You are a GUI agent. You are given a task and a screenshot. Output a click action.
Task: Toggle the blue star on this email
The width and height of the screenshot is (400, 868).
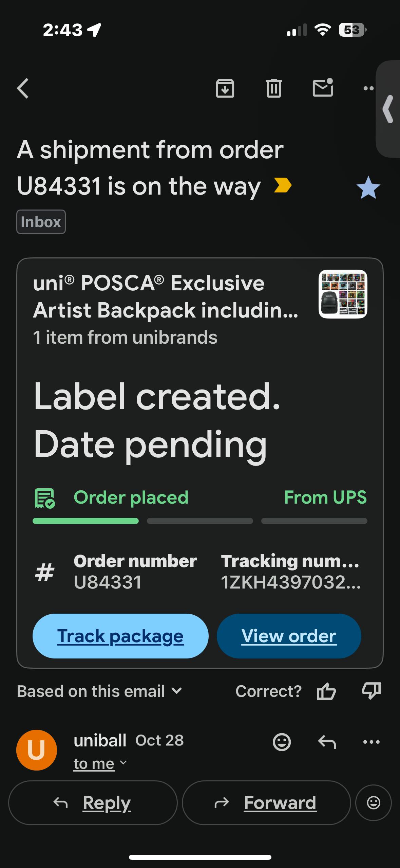pos(368,188)
